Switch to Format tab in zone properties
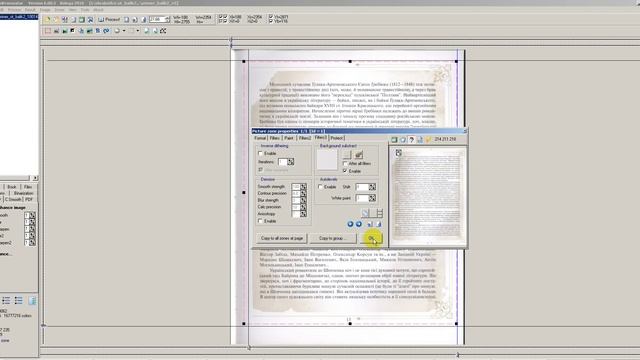This screenshot has height=360, width=640. point(260,138)
